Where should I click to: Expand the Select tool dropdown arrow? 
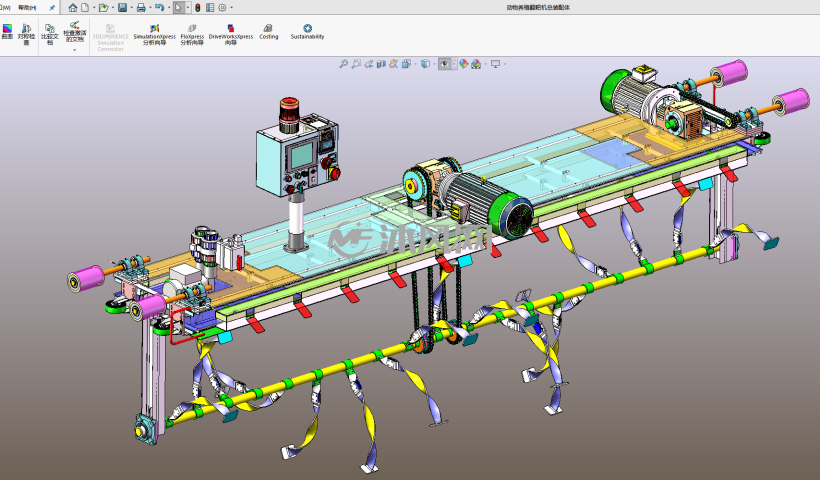(188, 8)
